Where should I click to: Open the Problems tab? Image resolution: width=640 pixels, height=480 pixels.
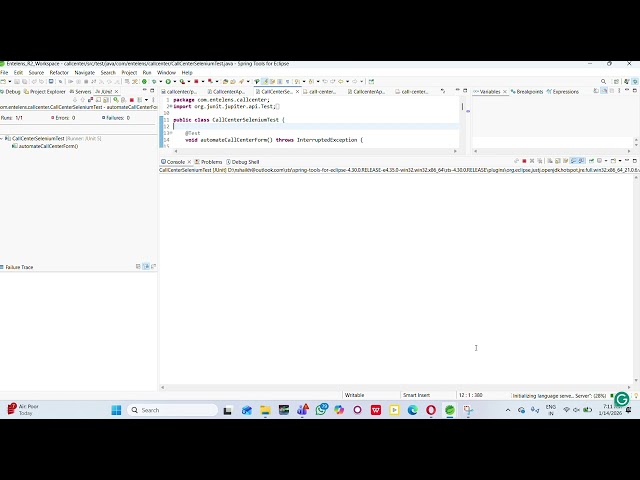click(211, 161)
